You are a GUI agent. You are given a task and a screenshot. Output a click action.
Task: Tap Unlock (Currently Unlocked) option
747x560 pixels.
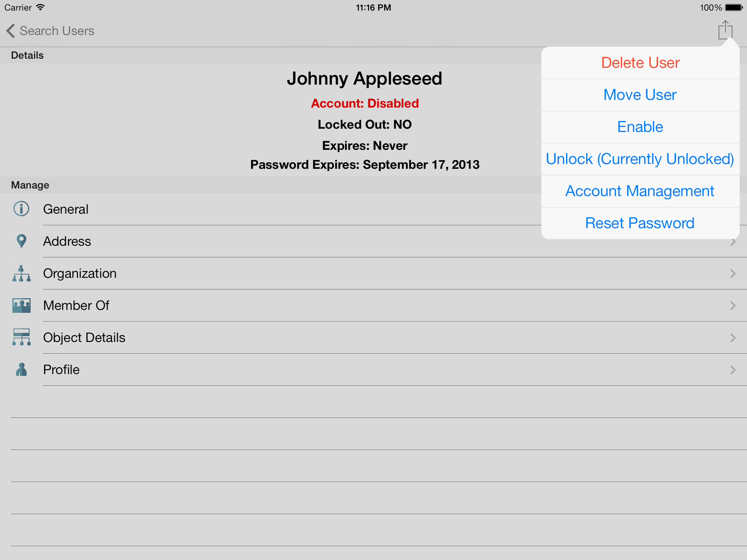coord(640,159)
